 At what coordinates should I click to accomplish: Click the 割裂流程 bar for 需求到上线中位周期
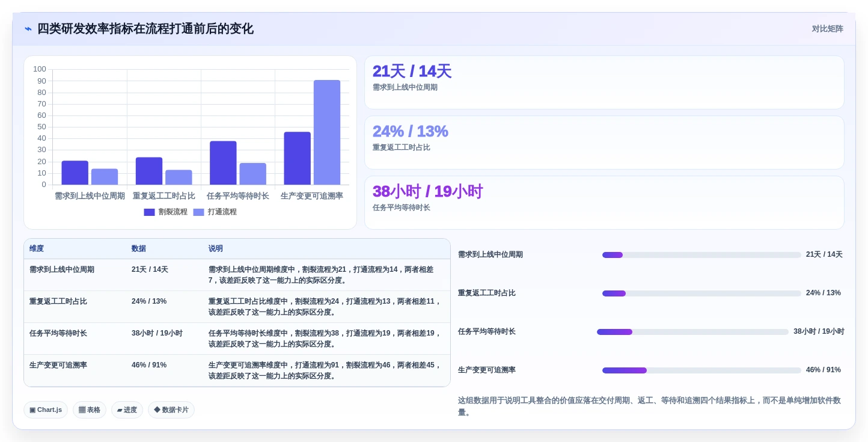[75, 173]
